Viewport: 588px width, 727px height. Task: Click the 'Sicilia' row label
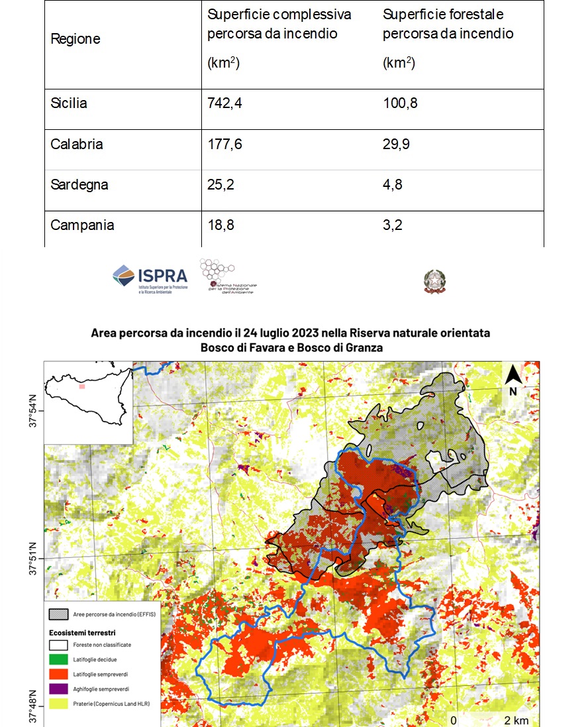pyautogui.click(x=69, y=103)
